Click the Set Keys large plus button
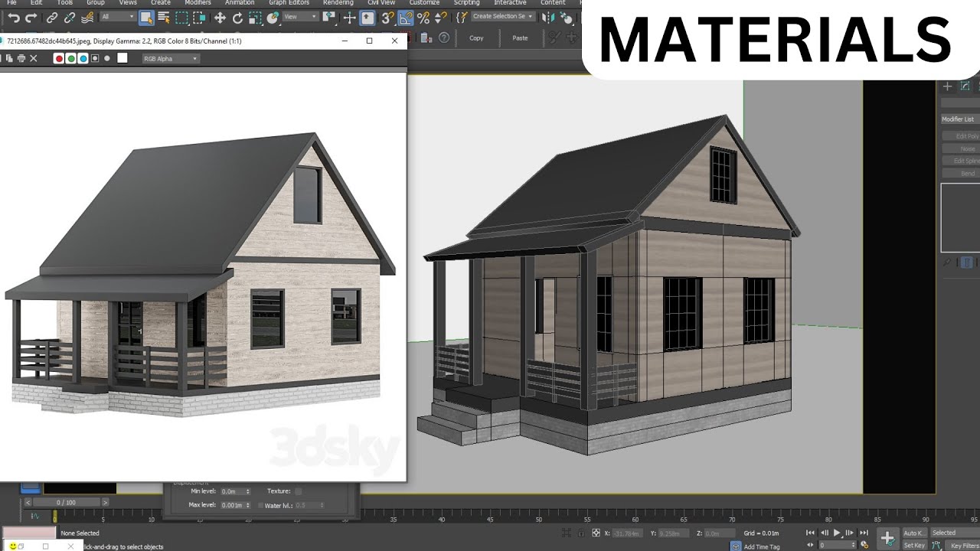This screenshot has height=551, width=980. [x=887, y=538]
